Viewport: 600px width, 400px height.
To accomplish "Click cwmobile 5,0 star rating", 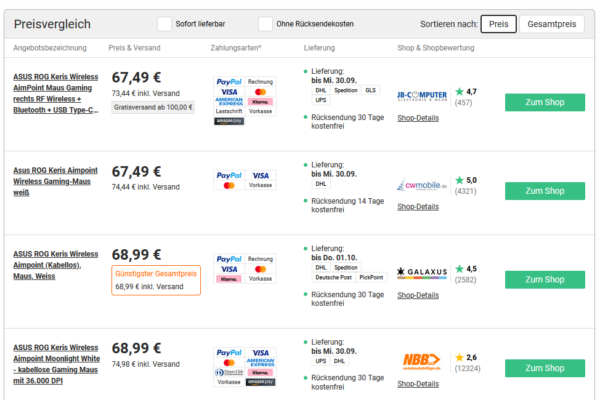I will [x=466, y=180].
